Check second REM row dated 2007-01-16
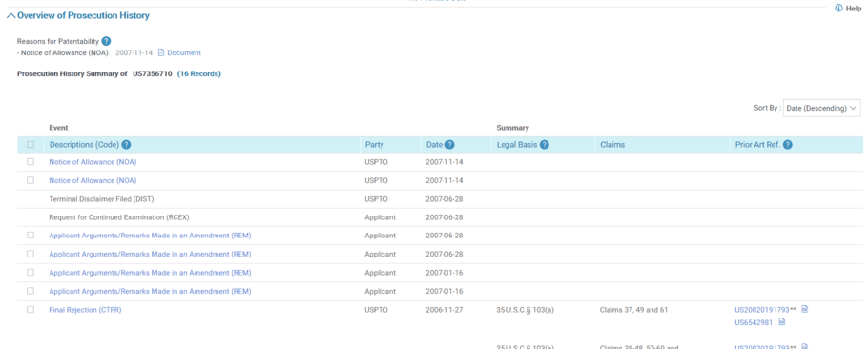Screen dimensions: 868x349 [x=31, y=291]
